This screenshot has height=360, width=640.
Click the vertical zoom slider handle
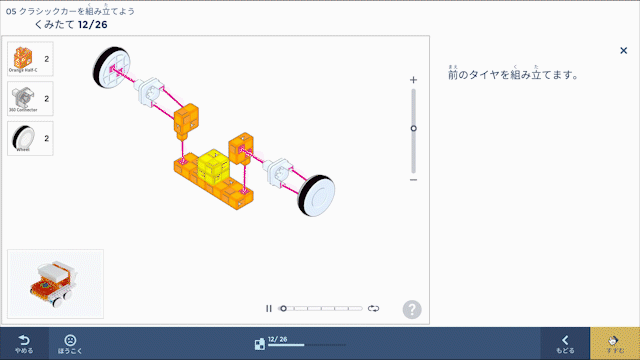413,129
